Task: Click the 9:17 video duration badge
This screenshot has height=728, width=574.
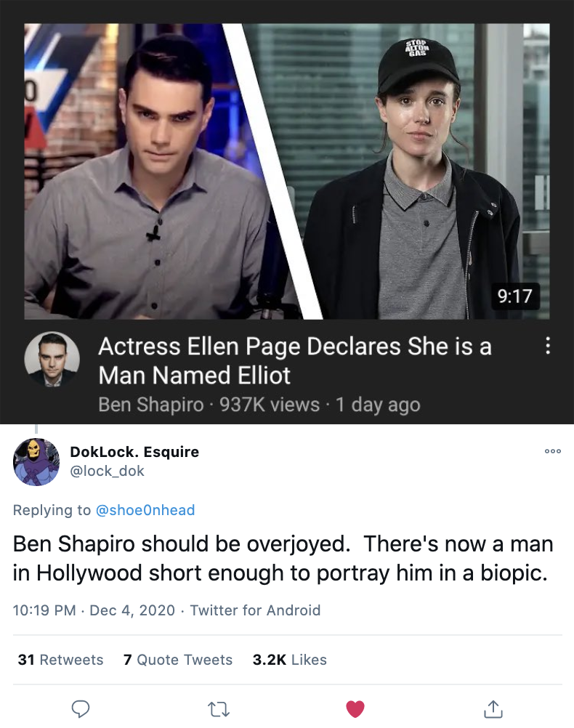Action: (x=516, y=296)
